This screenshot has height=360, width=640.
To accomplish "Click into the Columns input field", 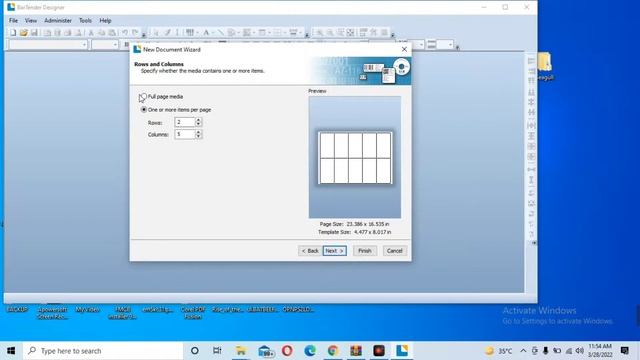I will (185, 134).
